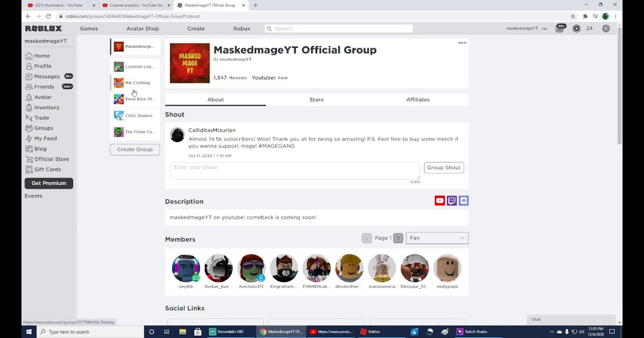644x338 pixels.
Task: Select Team Blox group in list
Action: tap(135, 99)
